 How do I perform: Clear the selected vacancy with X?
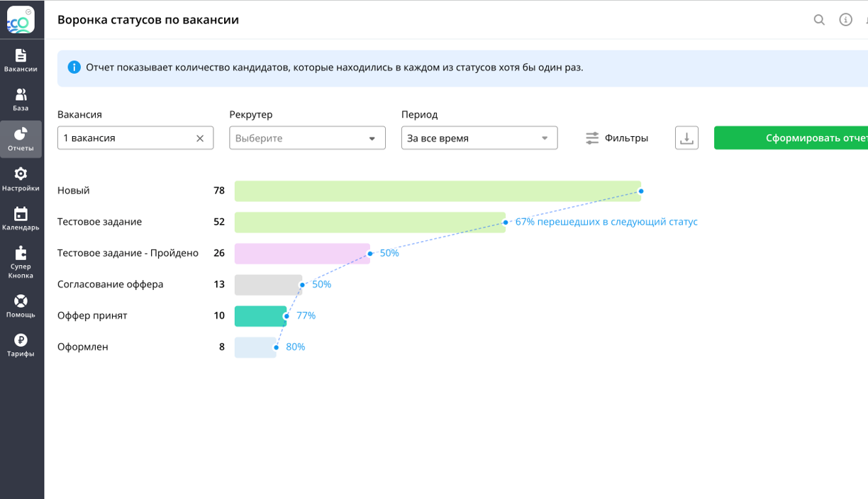(x=200, y=138)
